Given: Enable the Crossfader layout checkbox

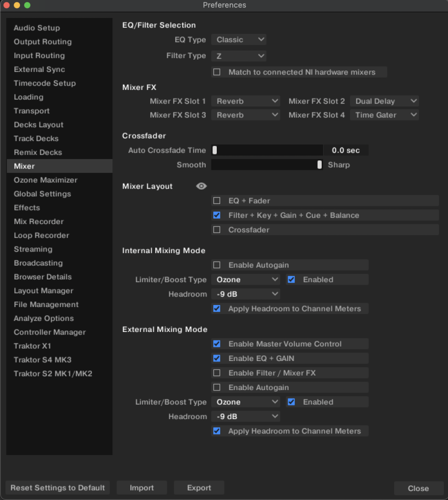Looking at the screenshot, I should [217, 230].
